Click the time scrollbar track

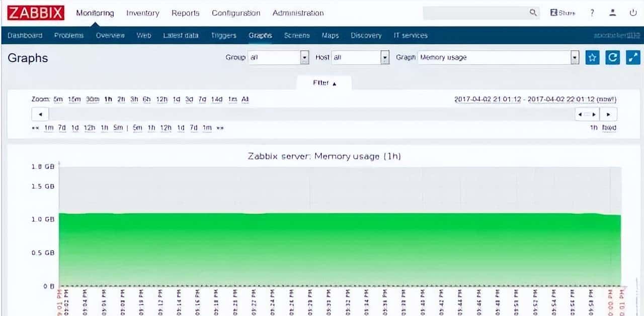tap(311, 114)
